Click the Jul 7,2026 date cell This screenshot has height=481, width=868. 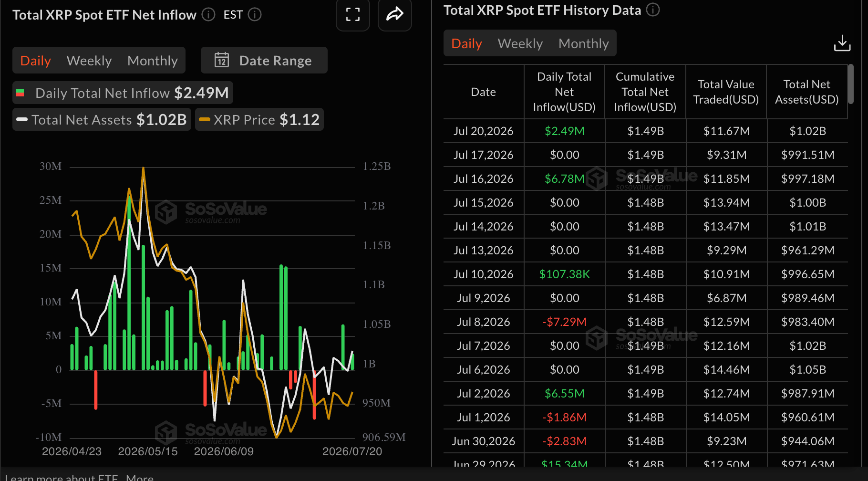pyautogui.click(x=484, y=345)
